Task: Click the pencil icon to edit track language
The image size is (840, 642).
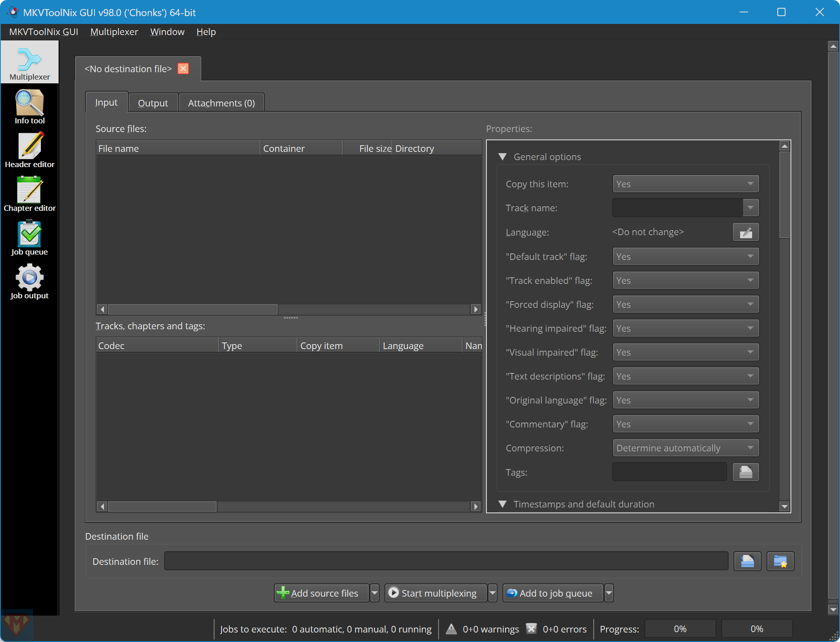Action: 745,232
